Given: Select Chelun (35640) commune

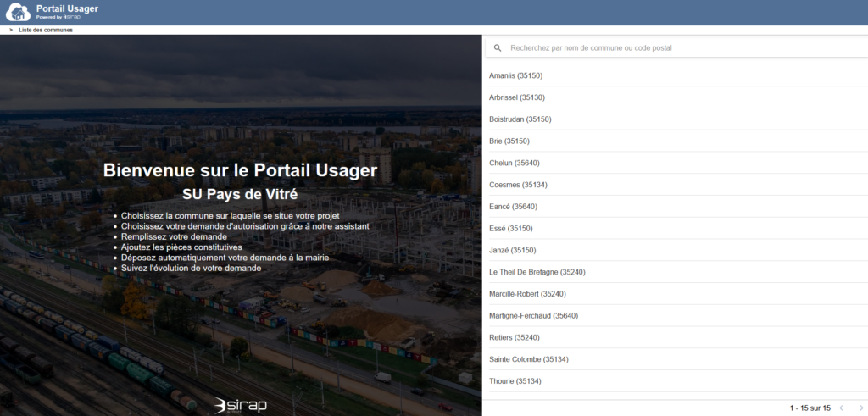Looking at the screenshot, I should pos(515,163).
